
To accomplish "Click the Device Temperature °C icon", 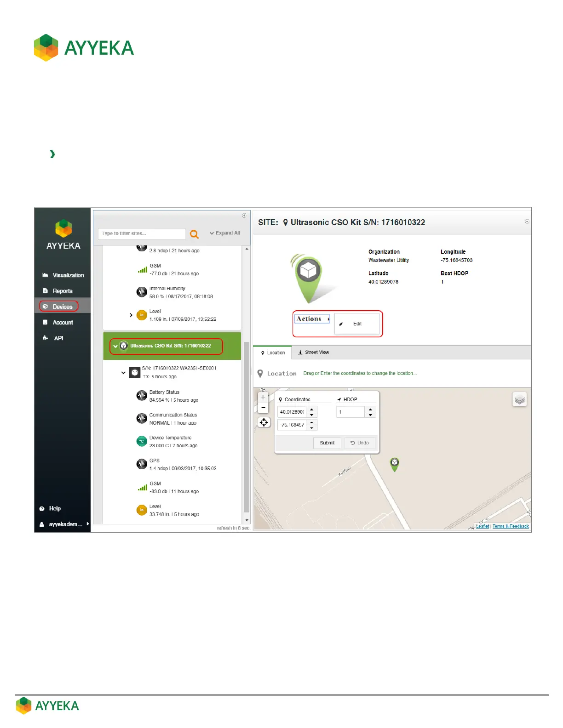I will click(x=142, y=441).
